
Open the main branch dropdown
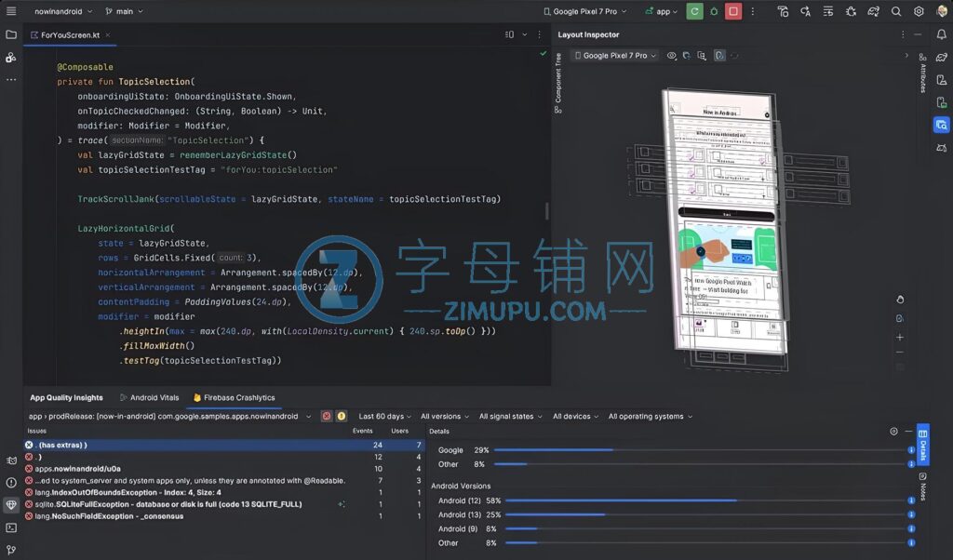tap(125, 11)
